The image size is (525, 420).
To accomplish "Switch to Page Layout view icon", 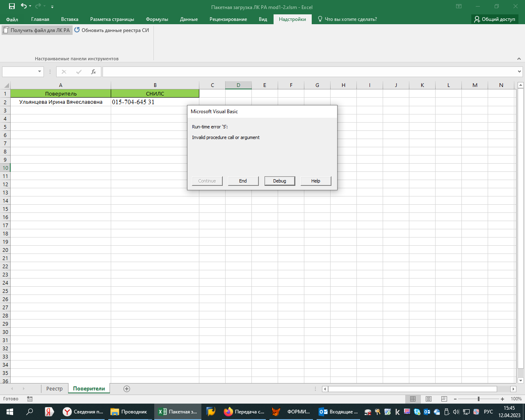I will pyautogui.click(x=429, y=399).
